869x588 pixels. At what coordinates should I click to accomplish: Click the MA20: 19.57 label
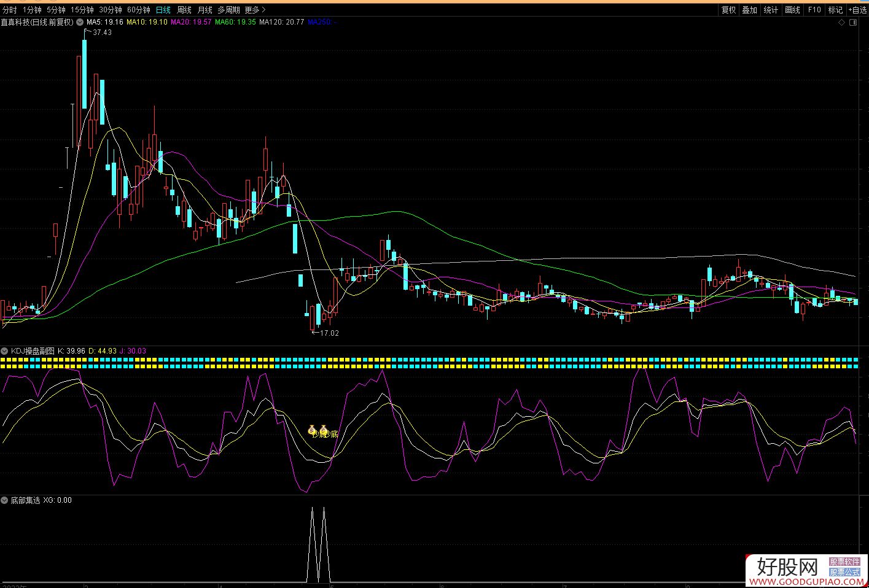[x=191, y=22]
